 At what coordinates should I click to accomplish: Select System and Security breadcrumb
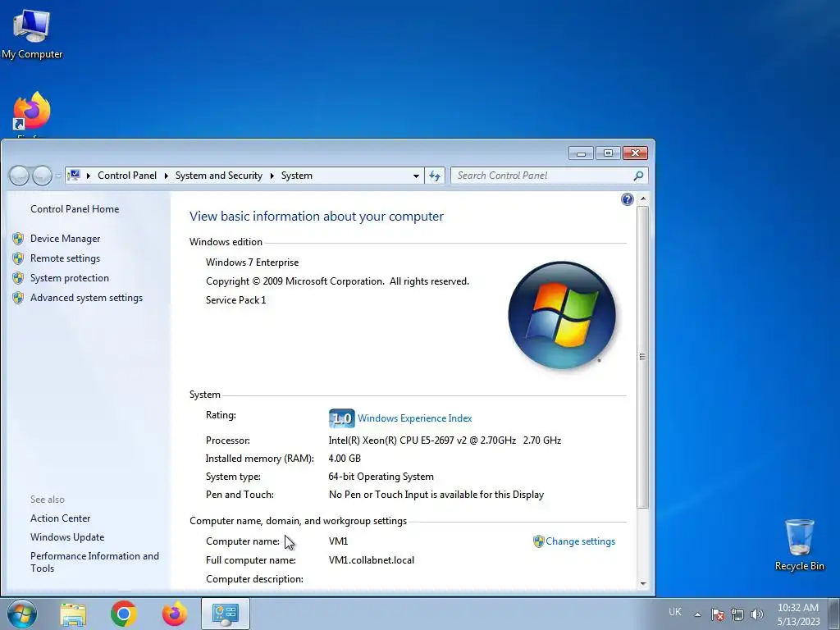click(218, 176)
